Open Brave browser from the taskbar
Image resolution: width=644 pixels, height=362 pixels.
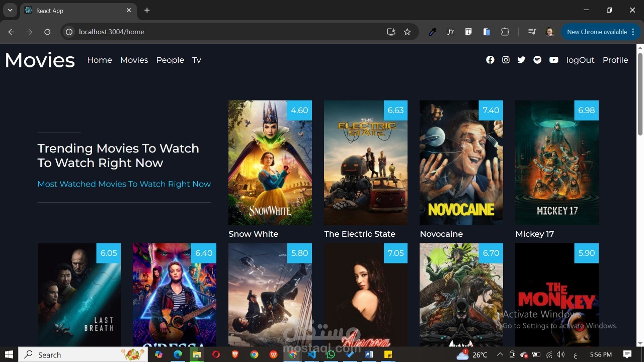[x=235, y=354]
